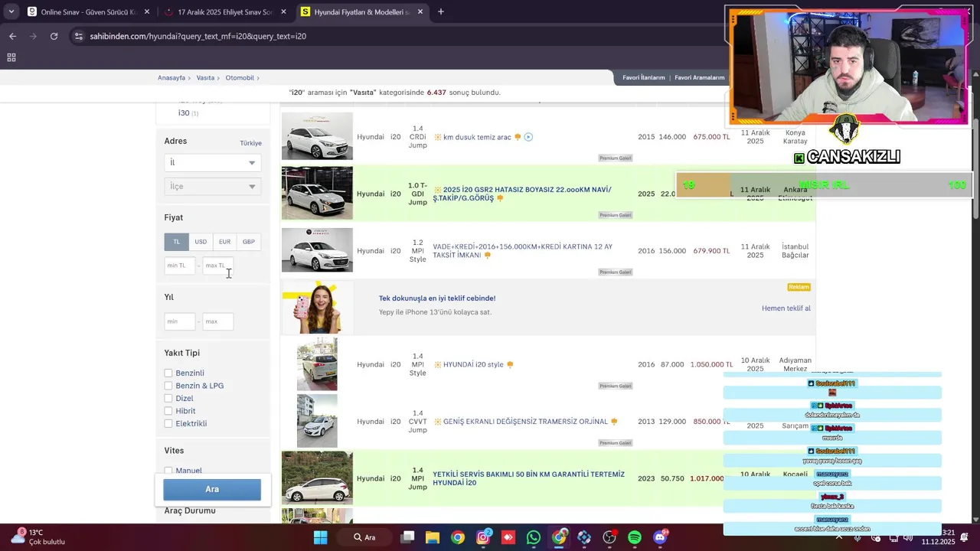This screenshot has width=980, height=551.
Task: Open the 2023 50.750 km listing thumbnail
Action: pyautogui.click(x=317, y=478)
